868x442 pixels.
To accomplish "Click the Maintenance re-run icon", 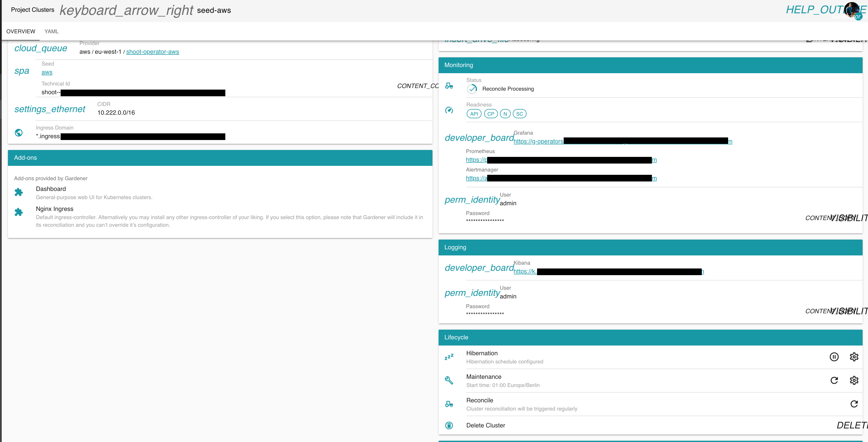I will [x=834, y=380].
